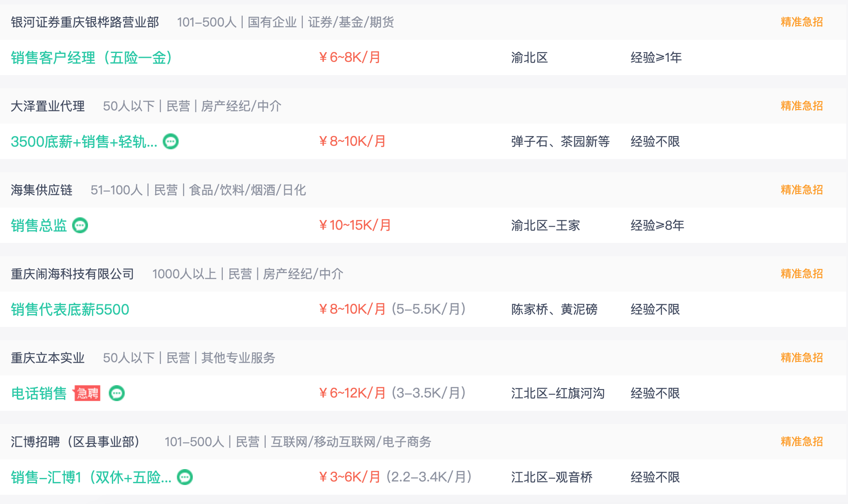
Task: Open 销售-汇博1（双休+五险 job listing
Action: coord(91,477)
